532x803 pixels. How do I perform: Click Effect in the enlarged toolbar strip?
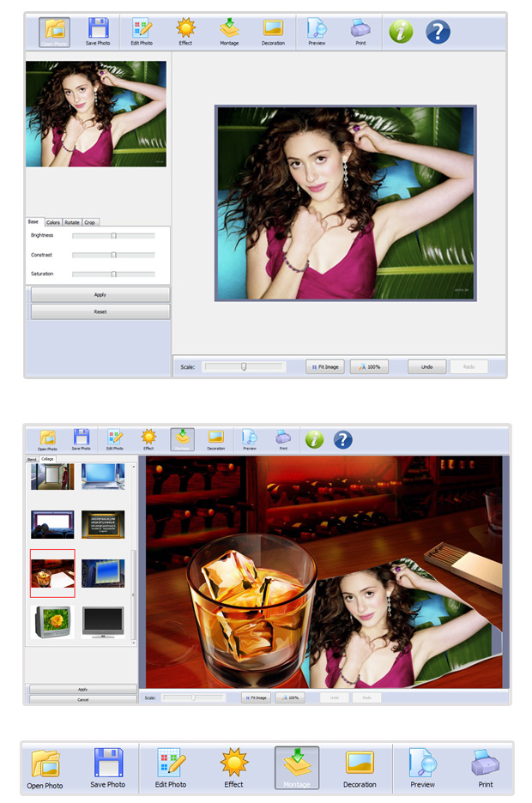coord(234,769)
